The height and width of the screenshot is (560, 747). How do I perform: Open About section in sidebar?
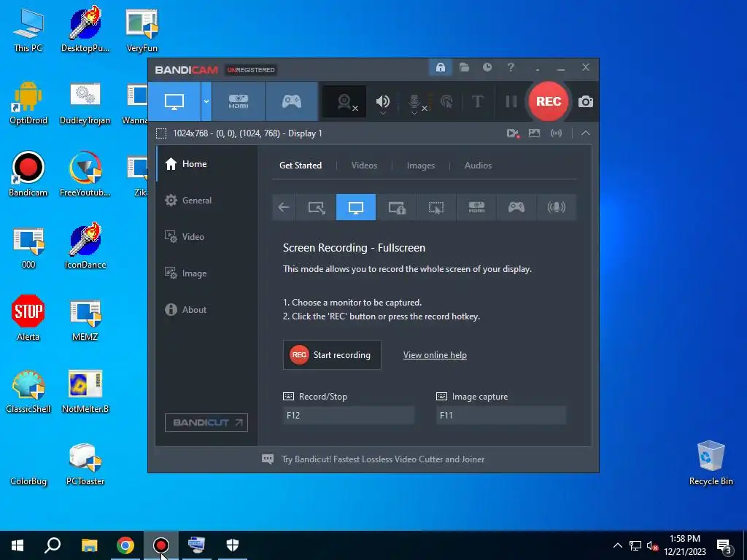point(206,309)
